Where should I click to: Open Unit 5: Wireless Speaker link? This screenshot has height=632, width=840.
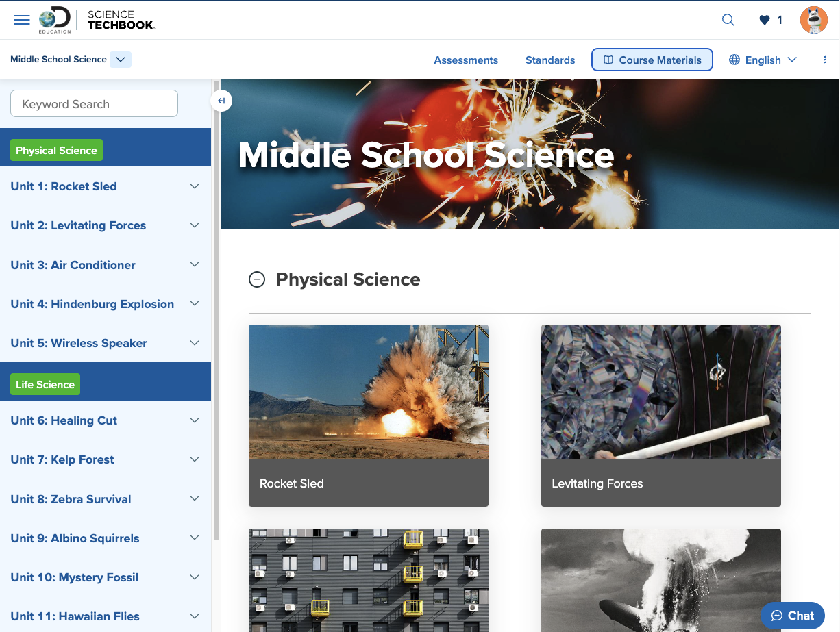[79, 343]
